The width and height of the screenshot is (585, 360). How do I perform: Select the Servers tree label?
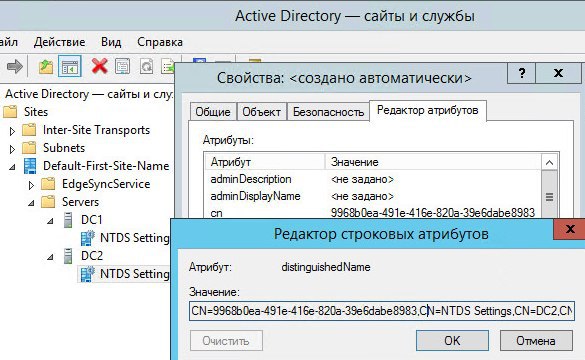tap(80, 202)
